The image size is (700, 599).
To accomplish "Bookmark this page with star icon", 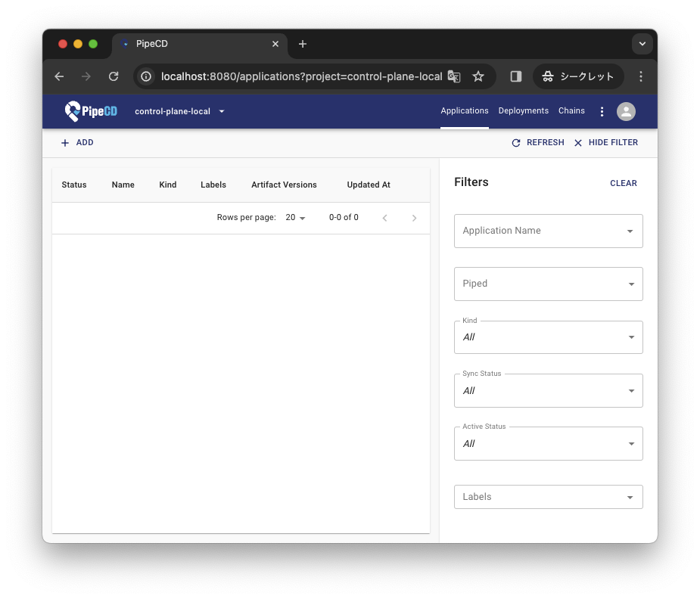I will coord(478,76).
